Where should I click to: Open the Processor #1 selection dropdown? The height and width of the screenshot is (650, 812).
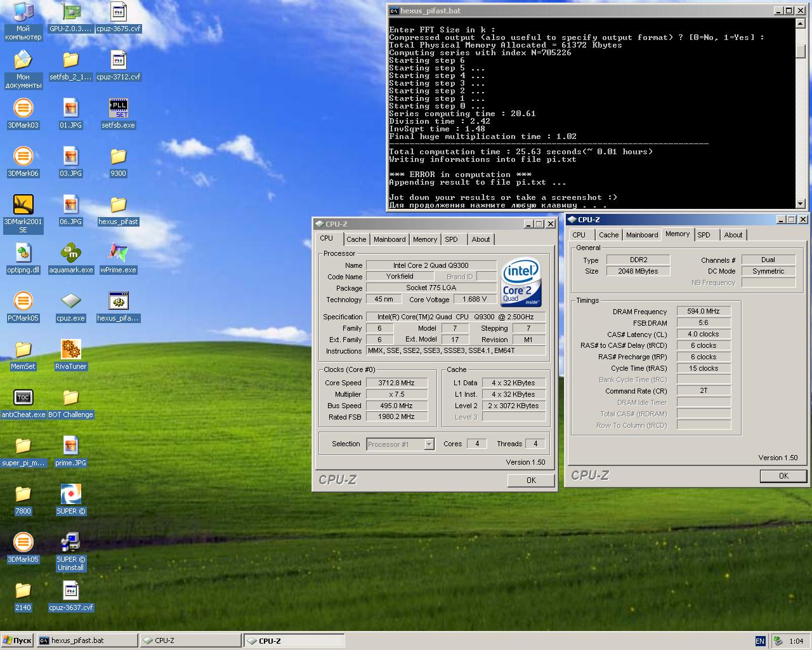click(429, 444)
